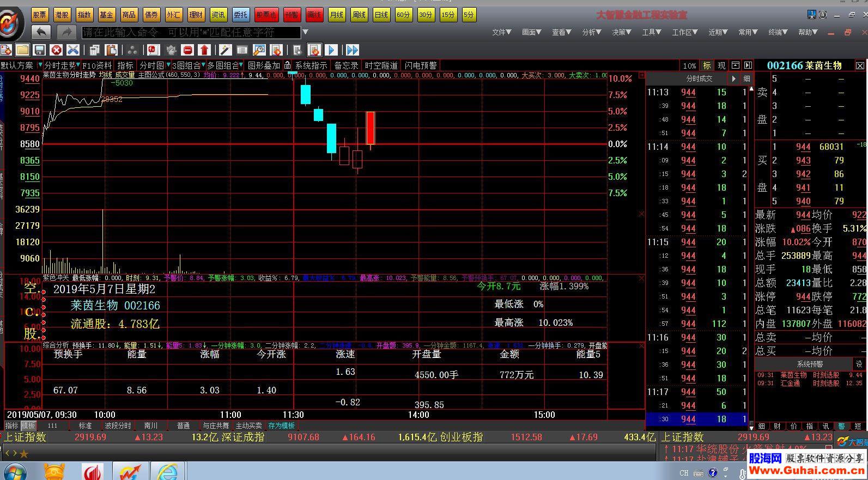
Task: Open the 文件 dropdown menu
Action: pyautogui.click(x=502, y=32)
